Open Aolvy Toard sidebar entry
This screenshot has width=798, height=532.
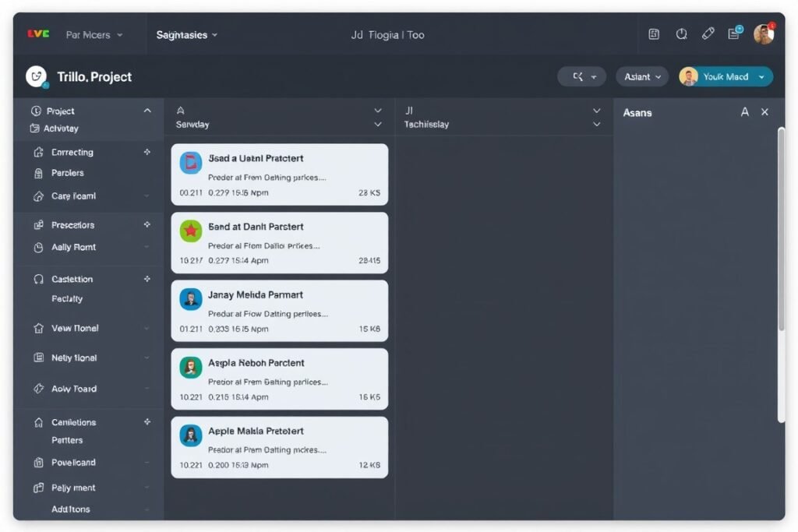(74, 389)
